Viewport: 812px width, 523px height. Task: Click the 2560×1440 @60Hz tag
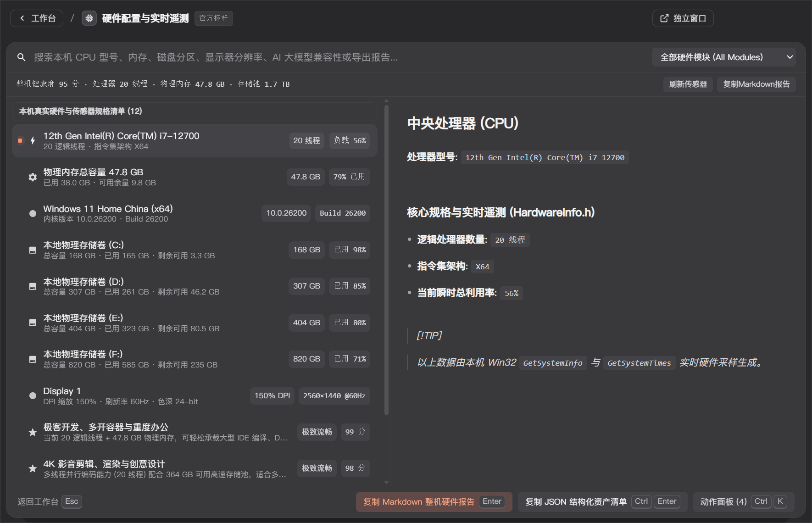(334, 396)
